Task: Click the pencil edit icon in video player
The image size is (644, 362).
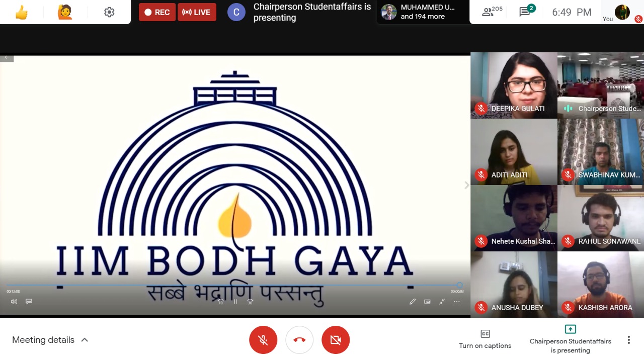Action: pos(413,302)
